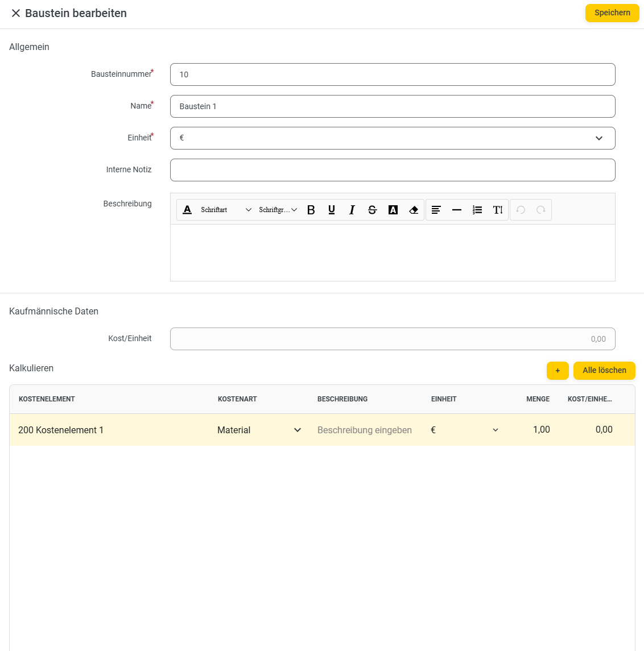Add new cost element with plus button
644x651 pixels.
[x=558, y=371]
